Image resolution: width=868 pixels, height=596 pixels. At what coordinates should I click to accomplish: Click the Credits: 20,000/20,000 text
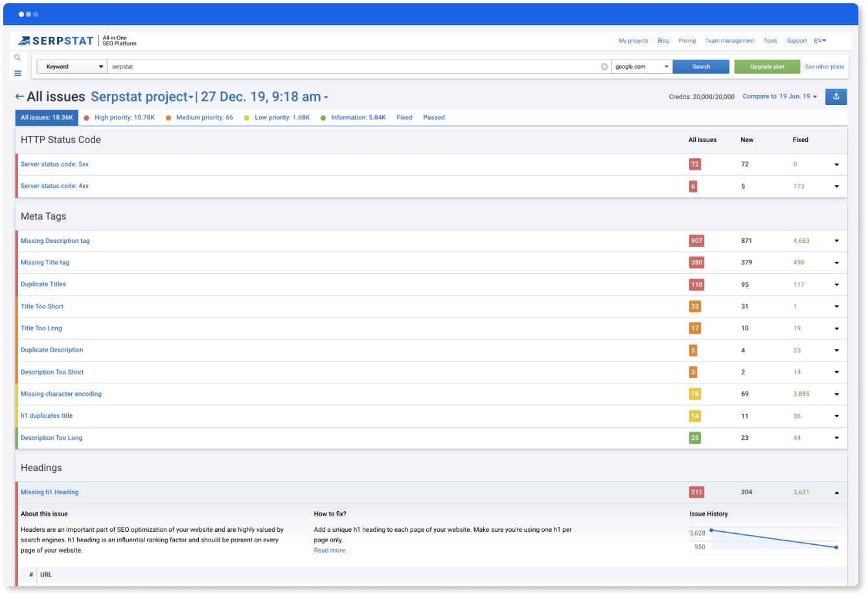702,97
